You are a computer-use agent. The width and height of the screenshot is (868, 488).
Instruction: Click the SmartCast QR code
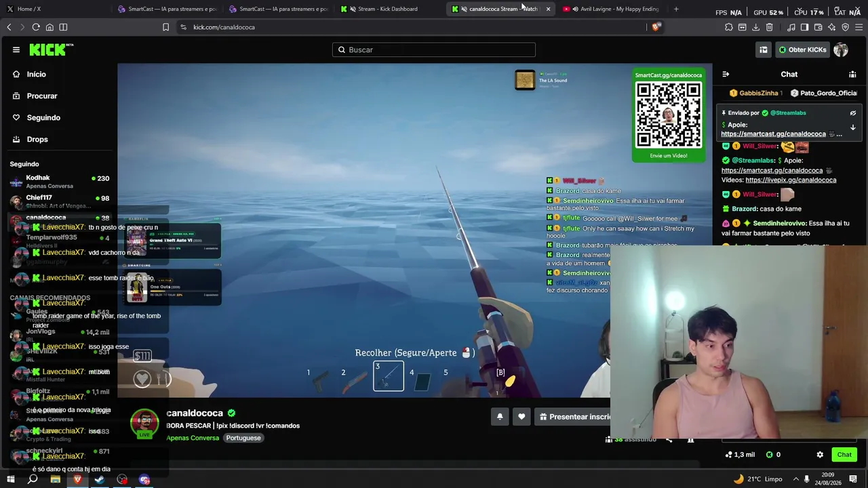pos(669,115)
